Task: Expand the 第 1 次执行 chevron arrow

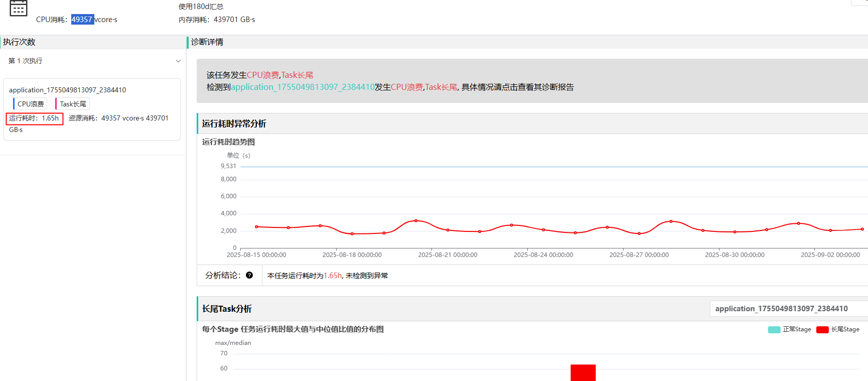Action: coord(178,61)
